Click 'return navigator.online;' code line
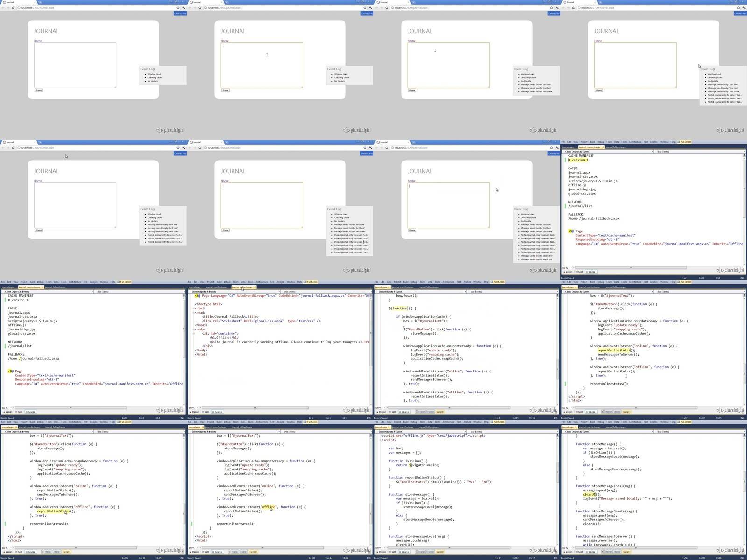The width and height of the screenshot is (747, 560). pyautogui.click(x=418, y=465)
